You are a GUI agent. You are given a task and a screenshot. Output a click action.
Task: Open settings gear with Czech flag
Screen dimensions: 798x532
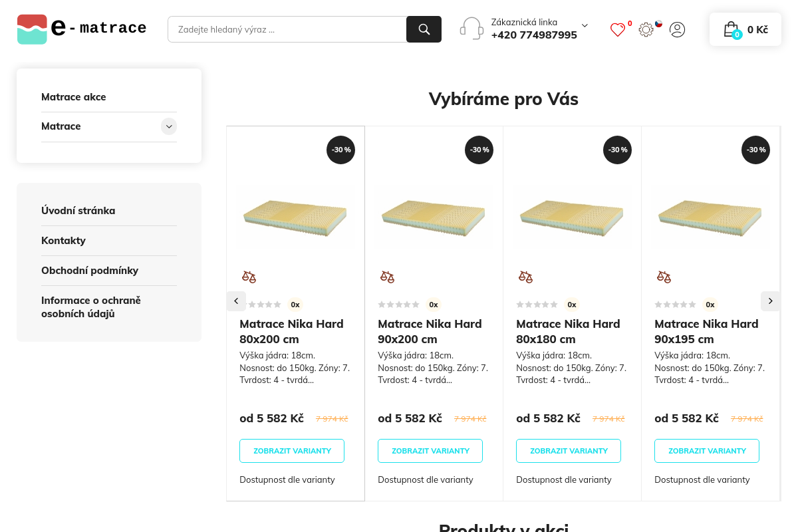click(x=646, y=30)
